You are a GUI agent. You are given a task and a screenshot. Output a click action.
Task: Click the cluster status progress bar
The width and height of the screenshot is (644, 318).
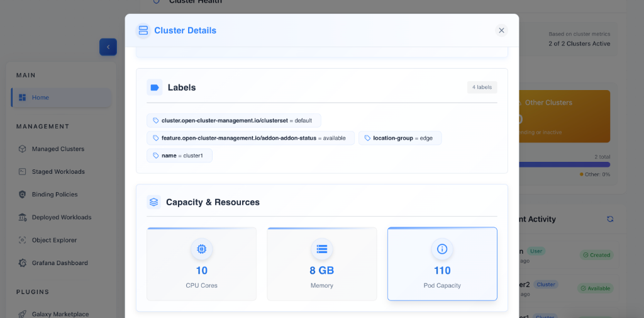click(563, 164)
